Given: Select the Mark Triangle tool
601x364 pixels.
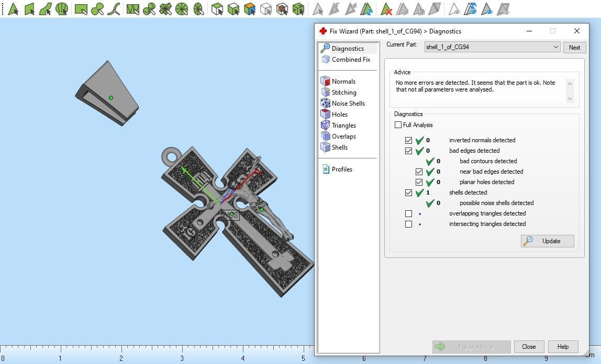Looking at the screenshot, I should click(14, 8).
